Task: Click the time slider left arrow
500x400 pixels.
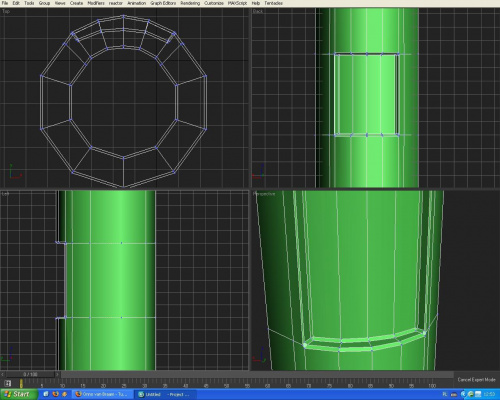Action: [x=3, y=375]
